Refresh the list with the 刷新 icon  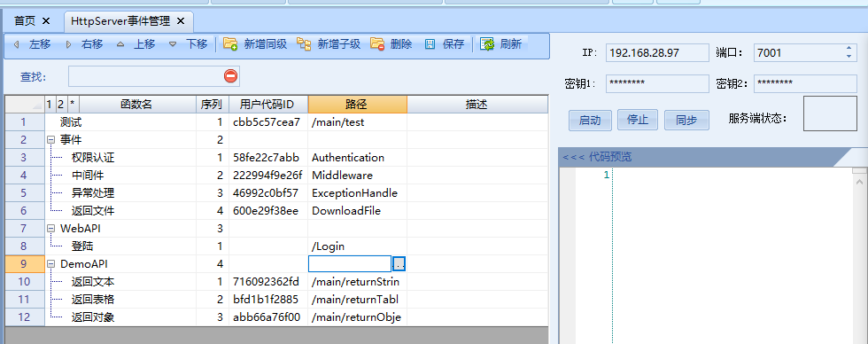pyautogui.click(x=487, y=44)
